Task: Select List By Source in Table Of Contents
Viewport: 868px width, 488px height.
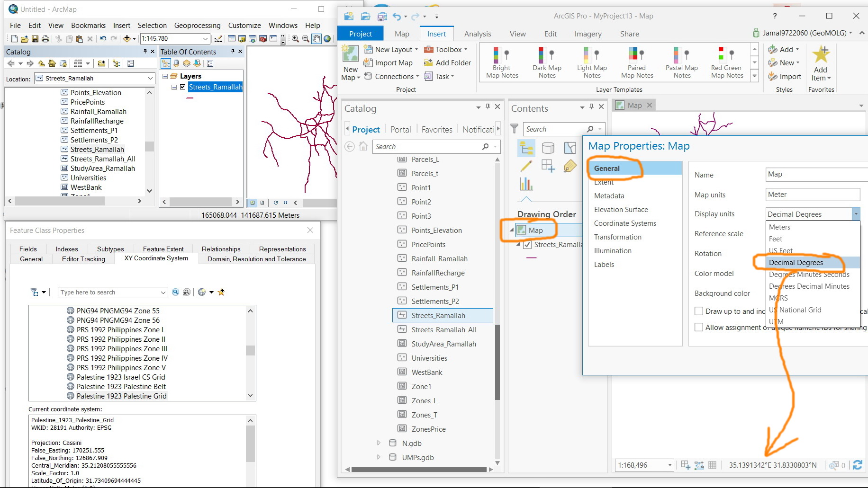Action: pyautogui.click(x=176, y=63)
